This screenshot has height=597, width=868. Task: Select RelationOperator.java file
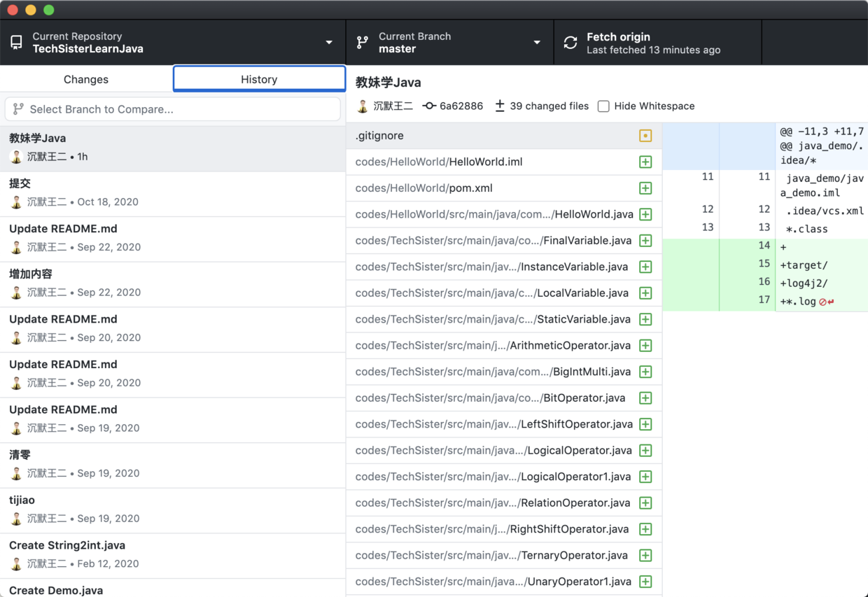[504, 503]
